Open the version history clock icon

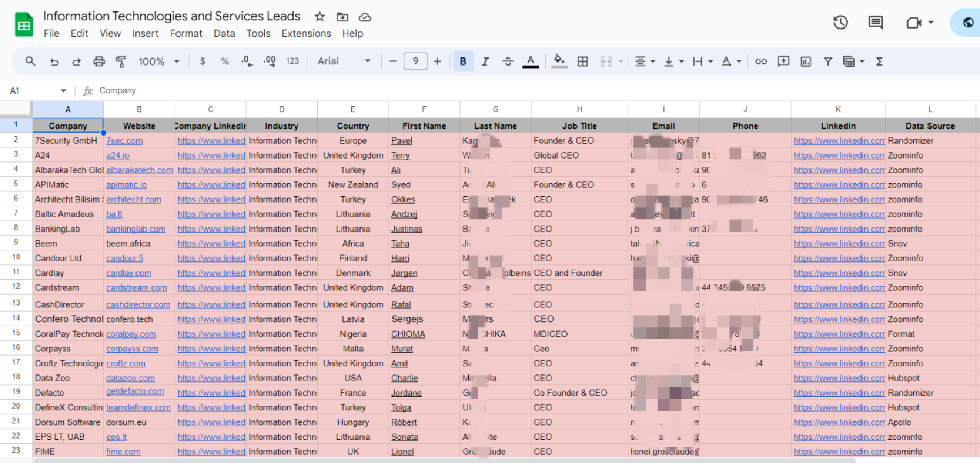(x=840, y=22)
